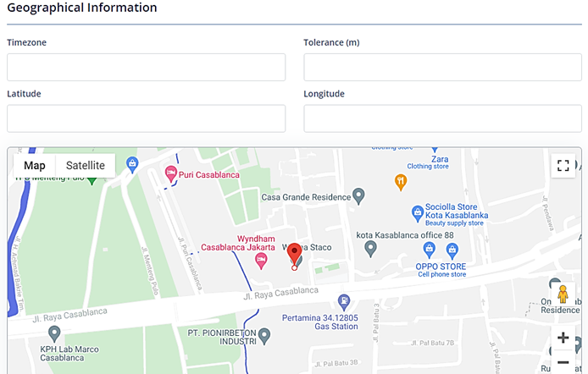Click the orange restaurant pin
This screenshot has height=374, width=588.
tap(401, 182)
